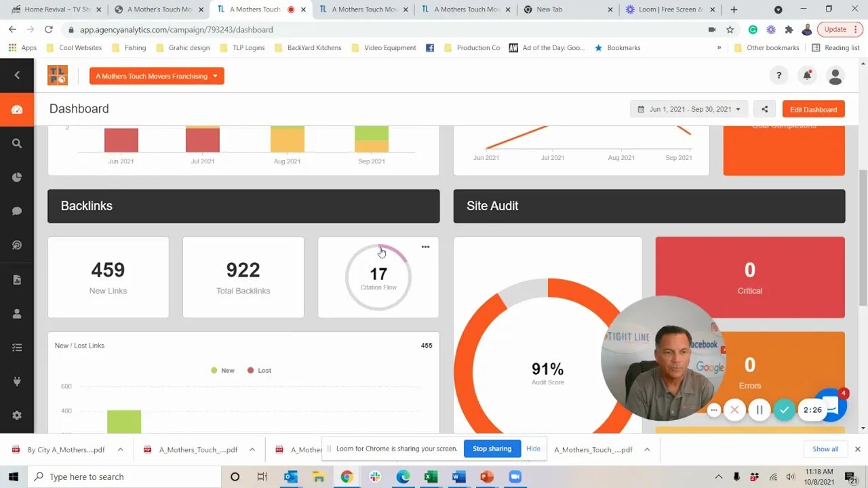Open date range Jun 1 - Sep 30 dropdown
The height and width of the screenshot is (488, 868).
click(689, 109)
